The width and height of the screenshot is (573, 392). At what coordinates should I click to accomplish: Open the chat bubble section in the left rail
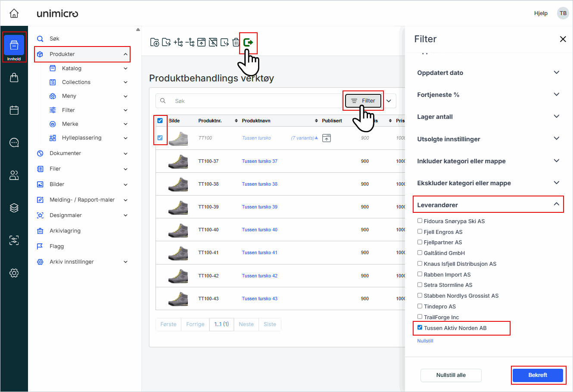tap(14, 143)
